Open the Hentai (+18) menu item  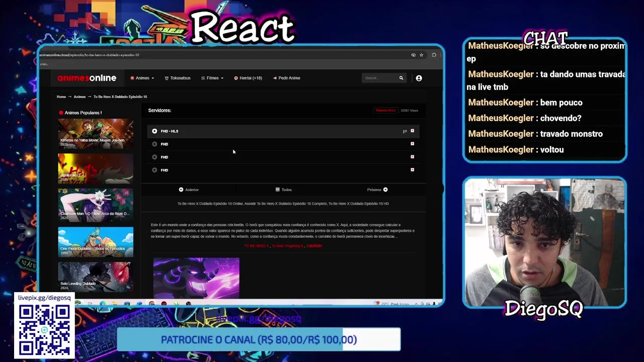click(248, 78)
